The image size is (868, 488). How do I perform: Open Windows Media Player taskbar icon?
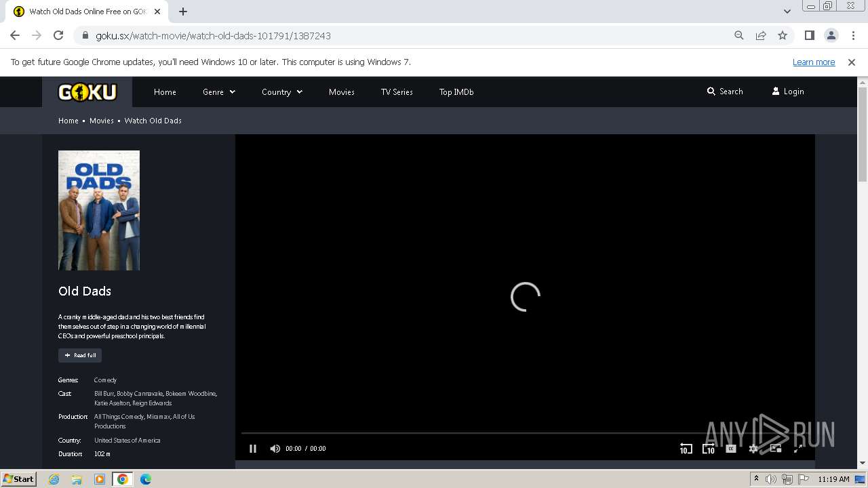click(100, 479)
